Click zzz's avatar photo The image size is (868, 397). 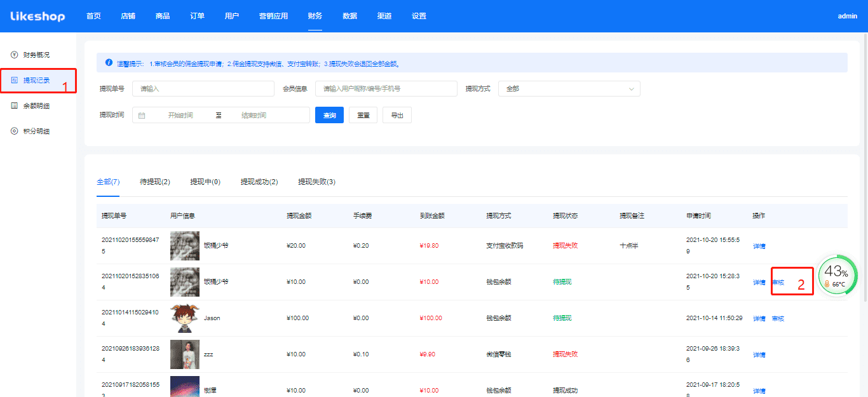(185, 354)
